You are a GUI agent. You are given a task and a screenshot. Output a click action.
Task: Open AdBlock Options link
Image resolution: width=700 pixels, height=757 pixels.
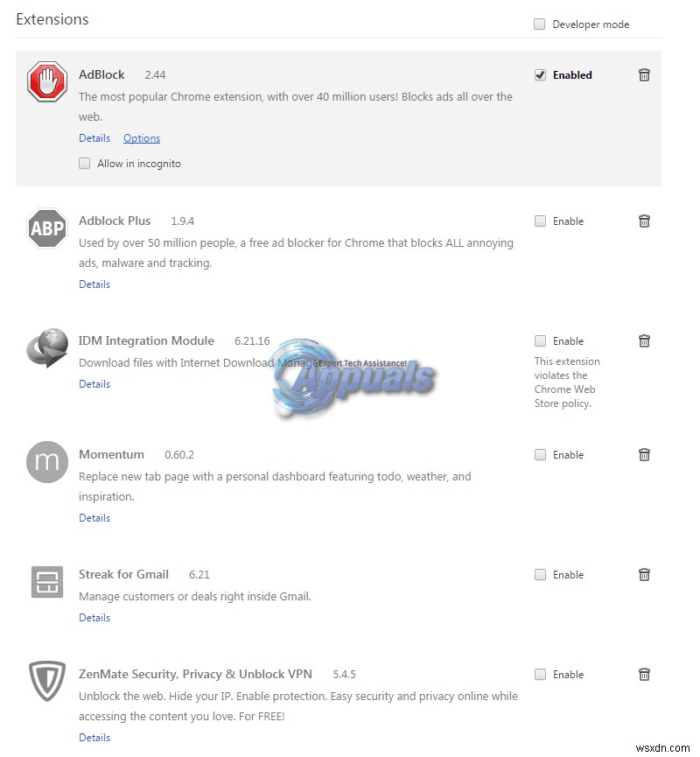[x=142, y=138]
